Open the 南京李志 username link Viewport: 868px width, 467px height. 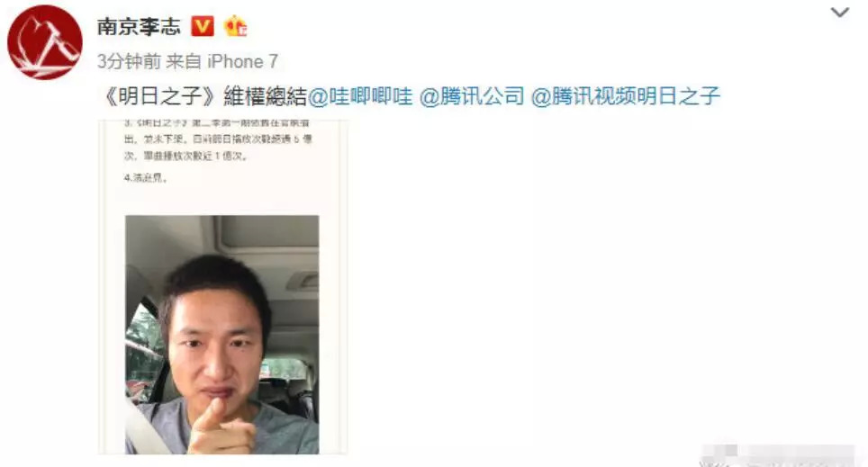pyautogui.click(x=139, y=26)
